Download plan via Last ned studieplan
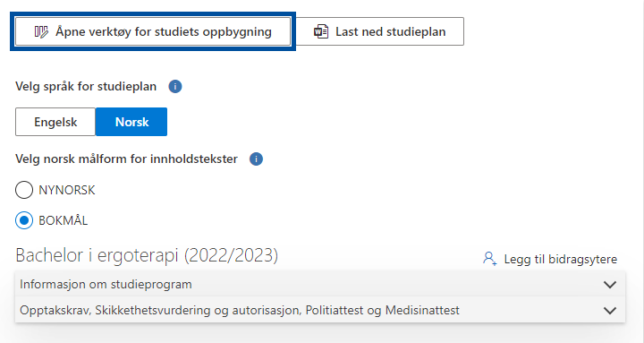Image resolution: width=644 pixels, height=343 pixels. click(x=380, y=31)
